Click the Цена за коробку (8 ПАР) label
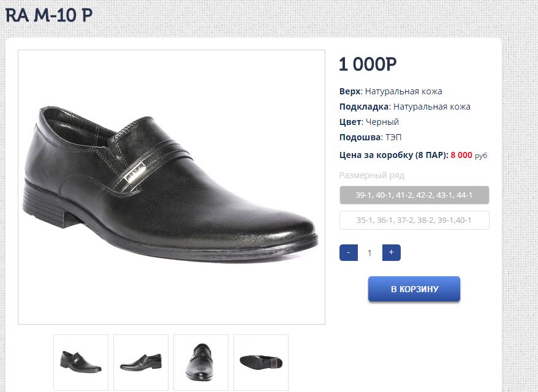Viewport: 538px width, 392px height. pyautogui.click(x=393, y=155)
